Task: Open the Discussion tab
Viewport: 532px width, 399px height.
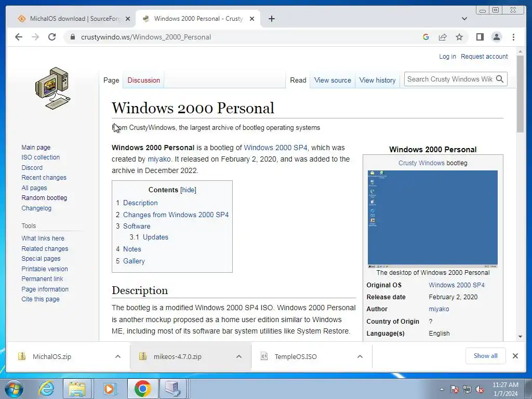Action: click(x=143, y=81)
